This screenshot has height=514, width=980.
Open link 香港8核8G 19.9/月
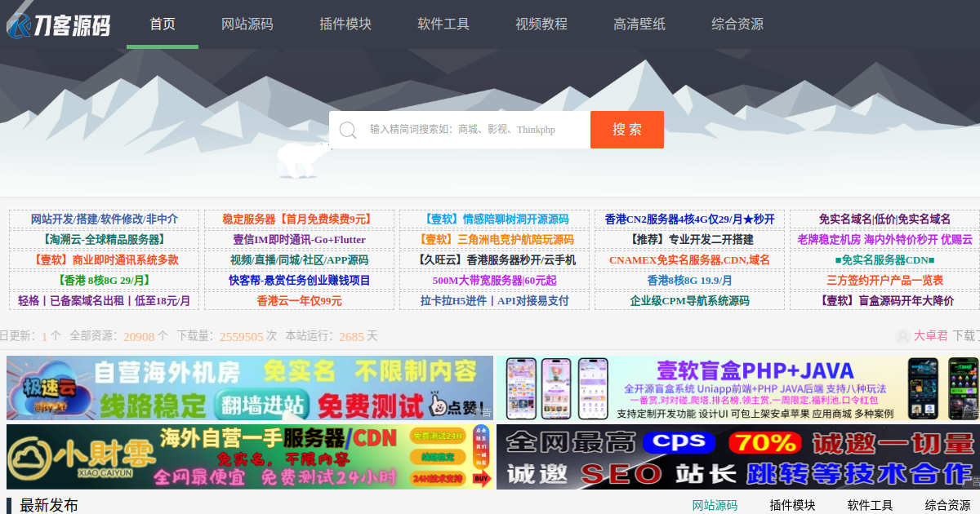[689, 281]
